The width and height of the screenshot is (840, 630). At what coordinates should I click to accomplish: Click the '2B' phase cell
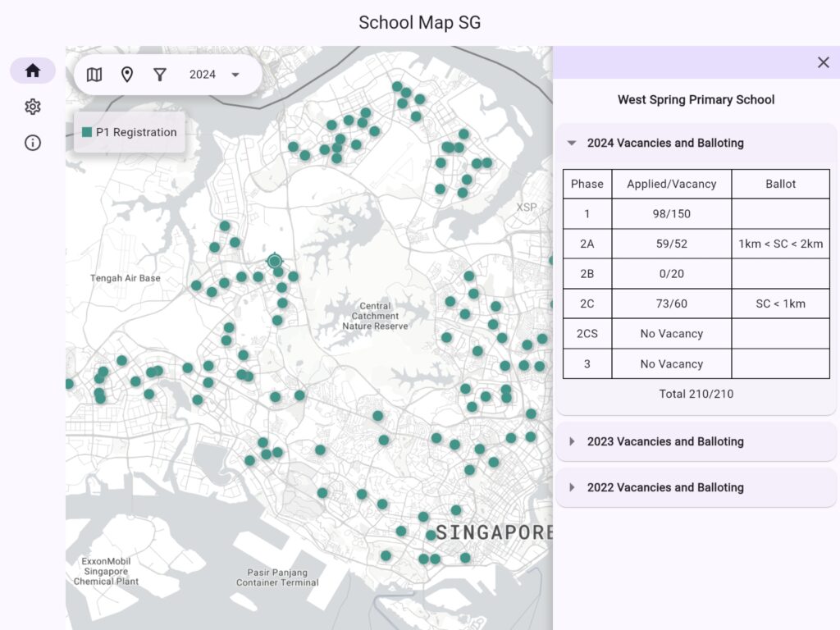587,274
